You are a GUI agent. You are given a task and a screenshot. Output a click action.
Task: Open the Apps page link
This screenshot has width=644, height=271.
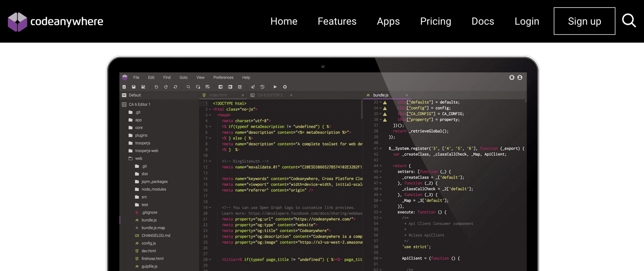pyautogui.click(x=388, y=21)
